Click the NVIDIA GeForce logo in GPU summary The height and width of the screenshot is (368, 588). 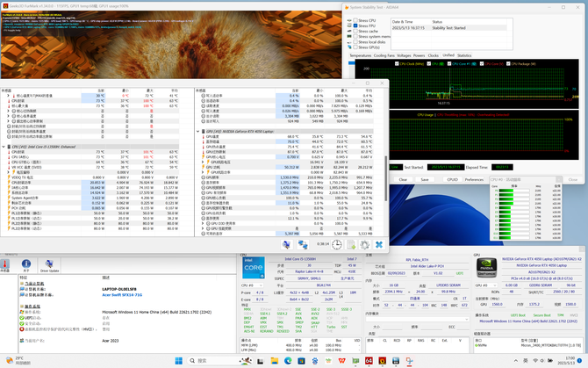(486, 268)
